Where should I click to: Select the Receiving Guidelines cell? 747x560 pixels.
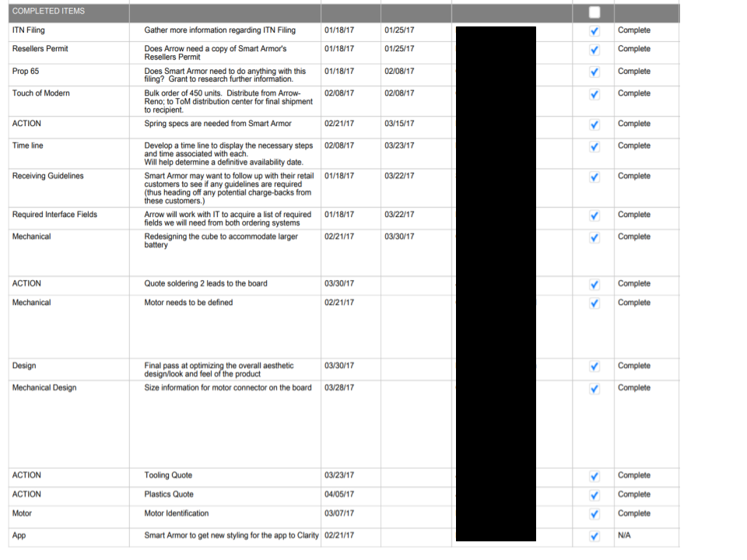(68, 187)
